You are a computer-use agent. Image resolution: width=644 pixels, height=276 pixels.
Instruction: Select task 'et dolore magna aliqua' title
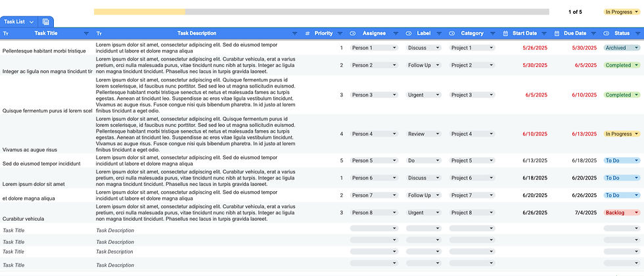pyautogui.click(x=29, y=198)
